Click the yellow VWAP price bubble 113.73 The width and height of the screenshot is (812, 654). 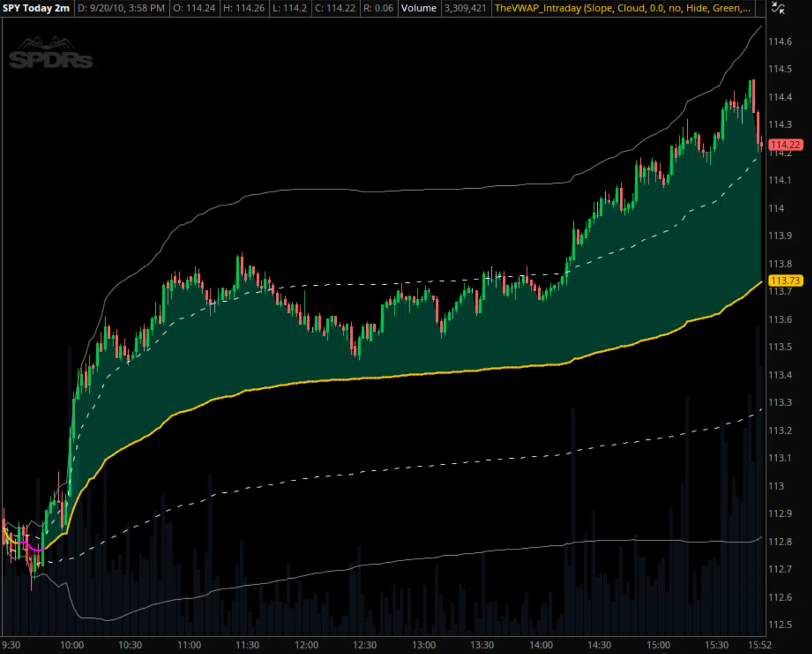tap(786, 281)
